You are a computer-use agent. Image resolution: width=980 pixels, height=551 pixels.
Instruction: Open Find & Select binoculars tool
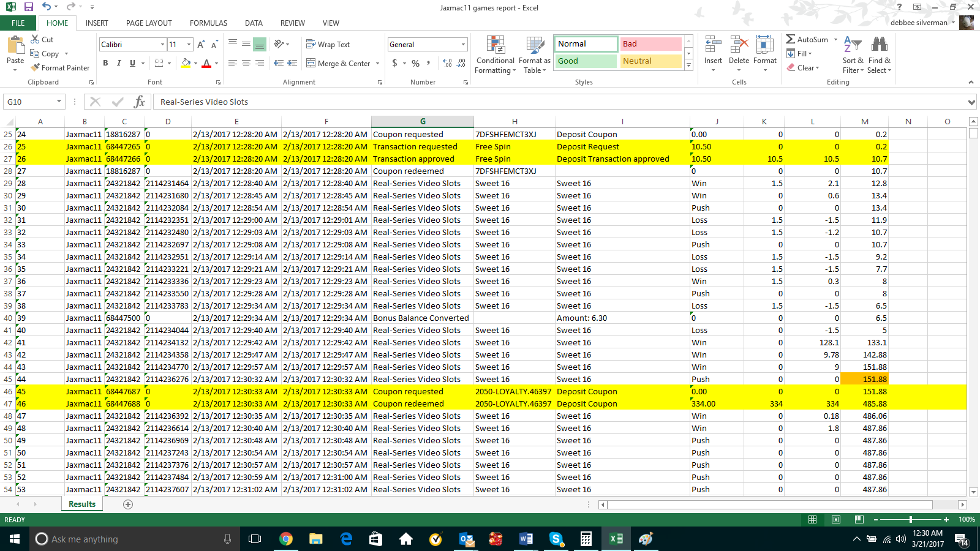[879, 54]
